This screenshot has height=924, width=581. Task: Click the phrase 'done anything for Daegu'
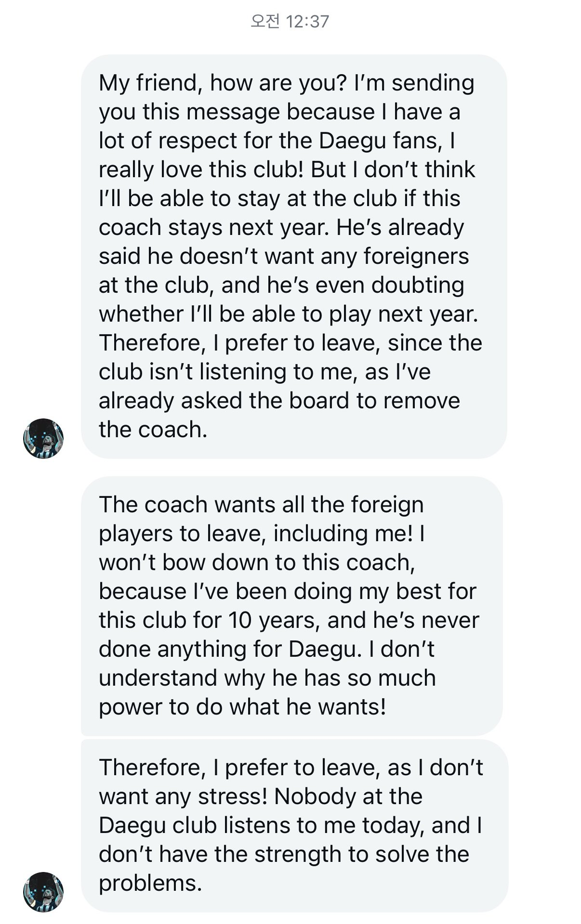[x=230, y=649]
